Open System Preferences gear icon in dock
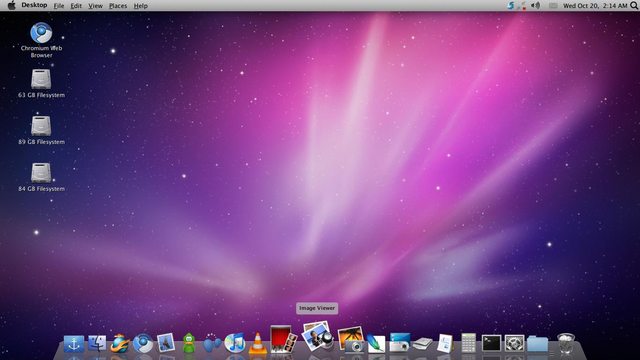This screenshot has height=360, width=640. pos(514,343)
